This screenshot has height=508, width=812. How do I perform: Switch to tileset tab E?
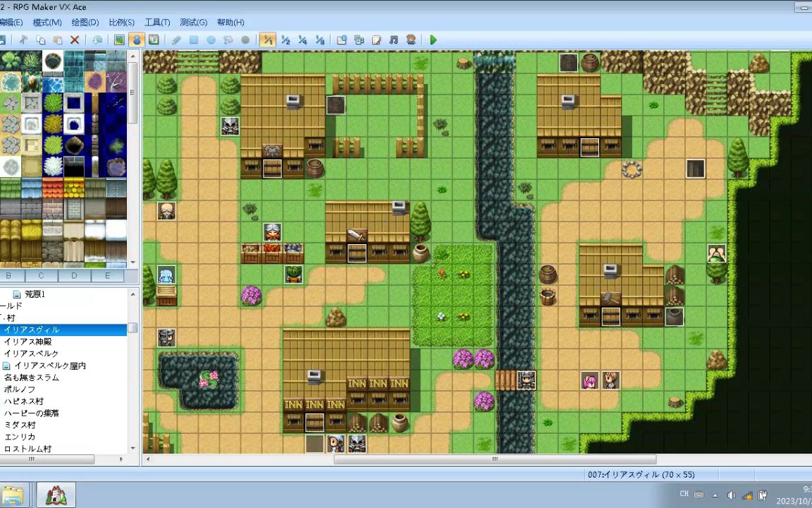click(x=107, y=276)
